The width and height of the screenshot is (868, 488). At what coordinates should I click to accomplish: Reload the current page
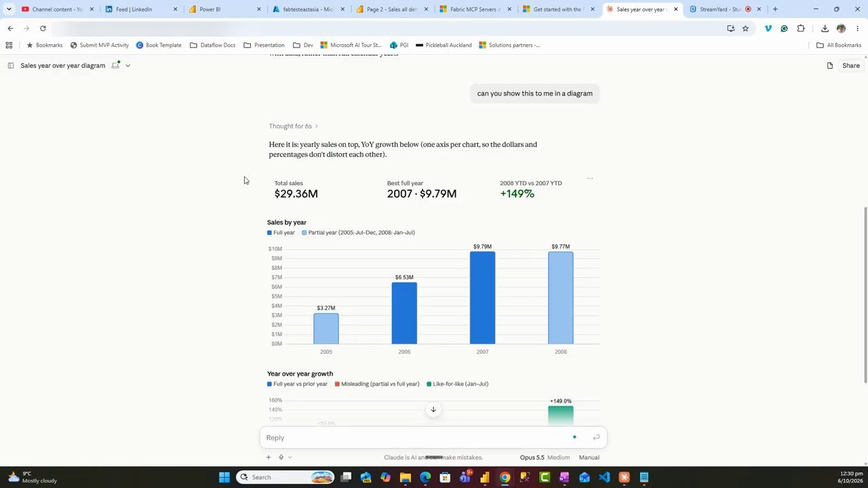pyautogui.click(x=43, y=28)
